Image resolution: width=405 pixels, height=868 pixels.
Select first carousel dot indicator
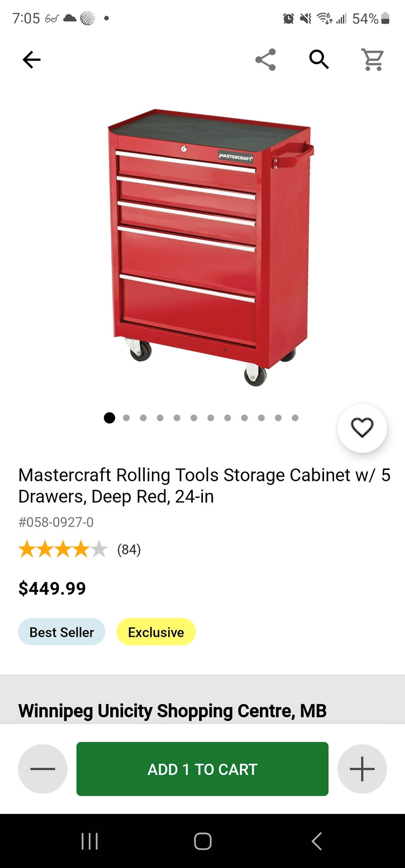click(109, 418)
